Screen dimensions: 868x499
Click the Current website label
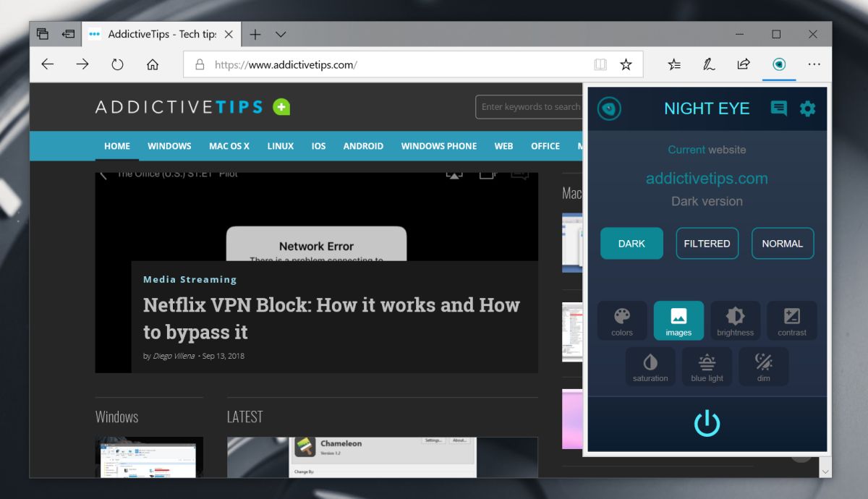(x=707, y=150)
